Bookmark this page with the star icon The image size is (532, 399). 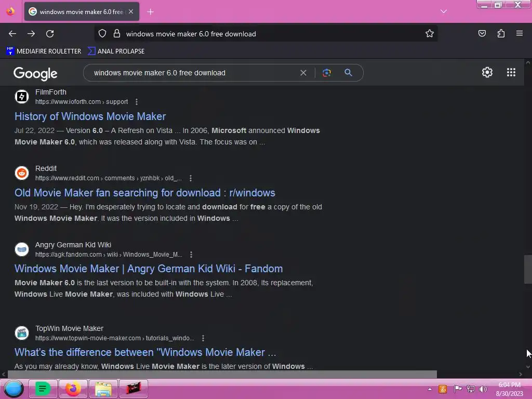tap(430, 34)
